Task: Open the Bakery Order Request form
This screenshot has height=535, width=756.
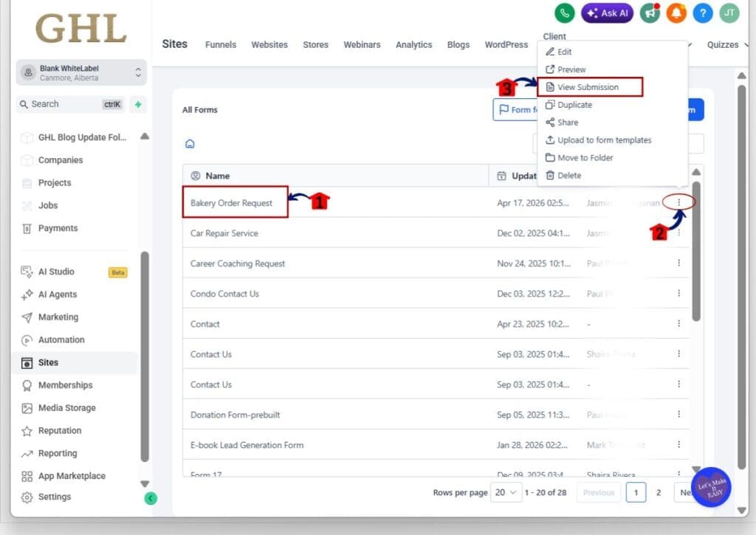Action: click(x=231, y=203)
